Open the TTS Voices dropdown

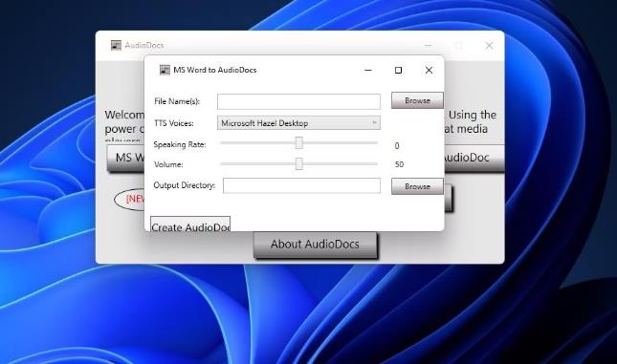click(298, 123)
